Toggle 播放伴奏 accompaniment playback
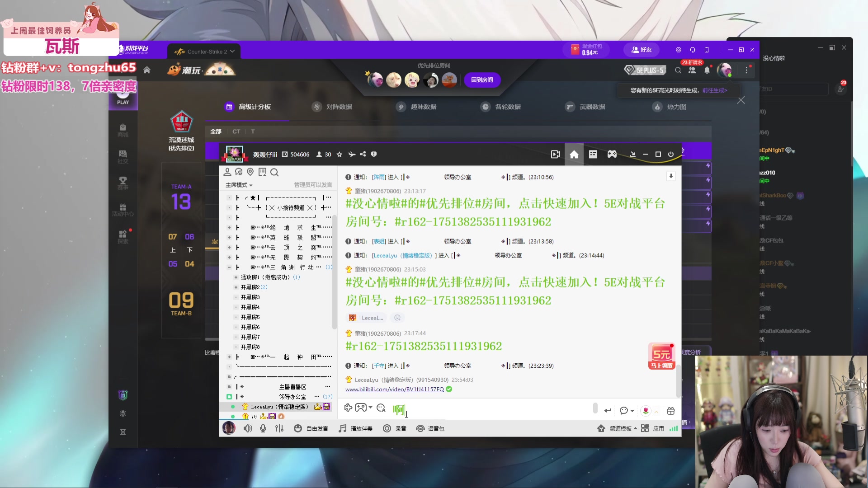 click(355, 428)
